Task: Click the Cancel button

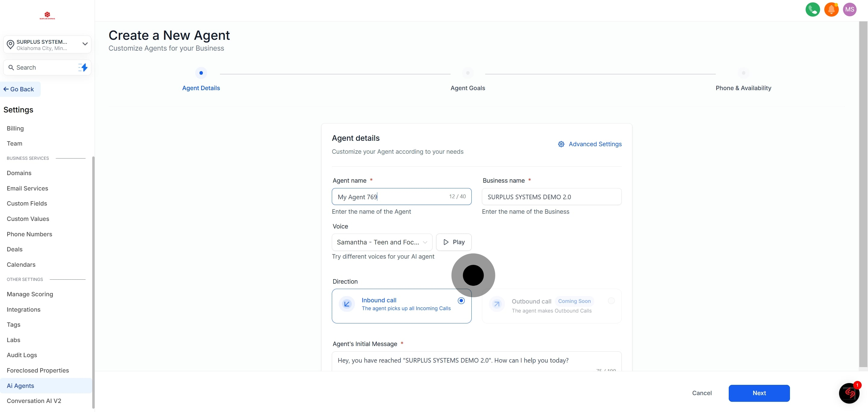Action: coord(702,393)
